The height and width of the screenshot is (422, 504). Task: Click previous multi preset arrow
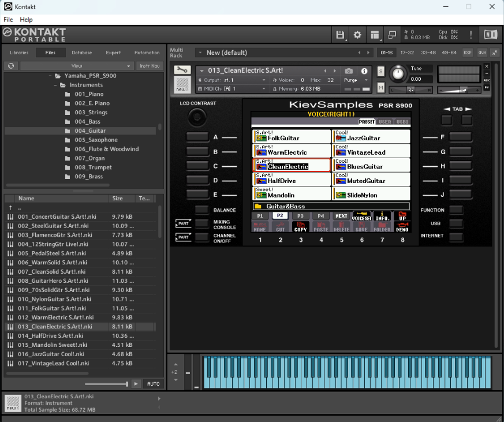[359, 53]
